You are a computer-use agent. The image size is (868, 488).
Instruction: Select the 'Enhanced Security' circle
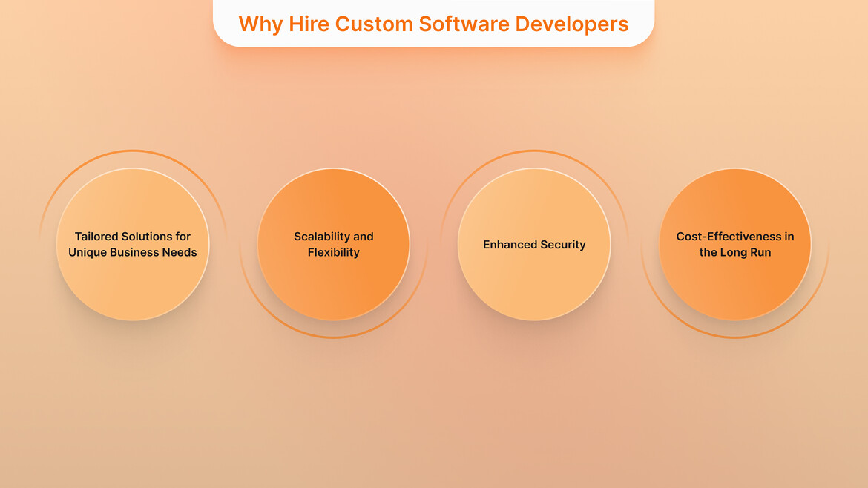[534, 244]
